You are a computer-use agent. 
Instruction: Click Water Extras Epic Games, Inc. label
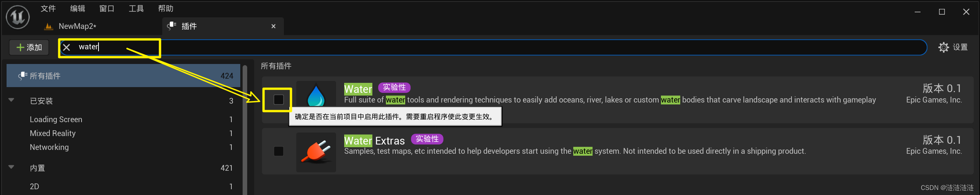[x=934, y=151]
